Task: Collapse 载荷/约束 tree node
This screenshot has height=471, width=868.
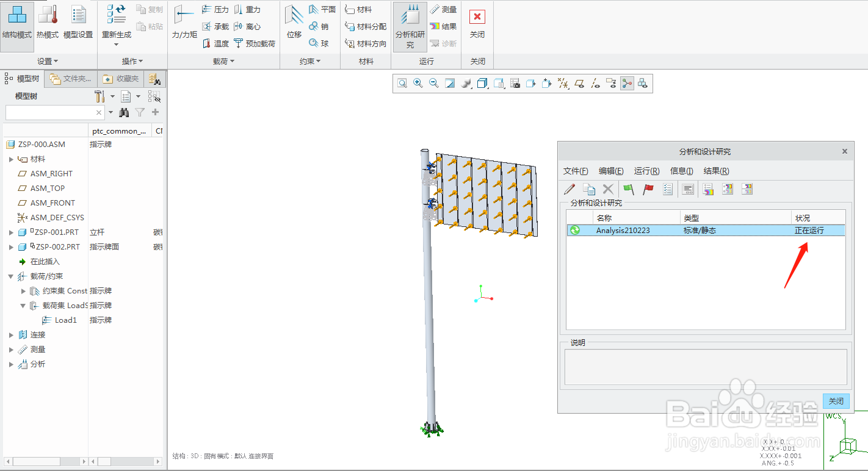Action: point(11,276)
